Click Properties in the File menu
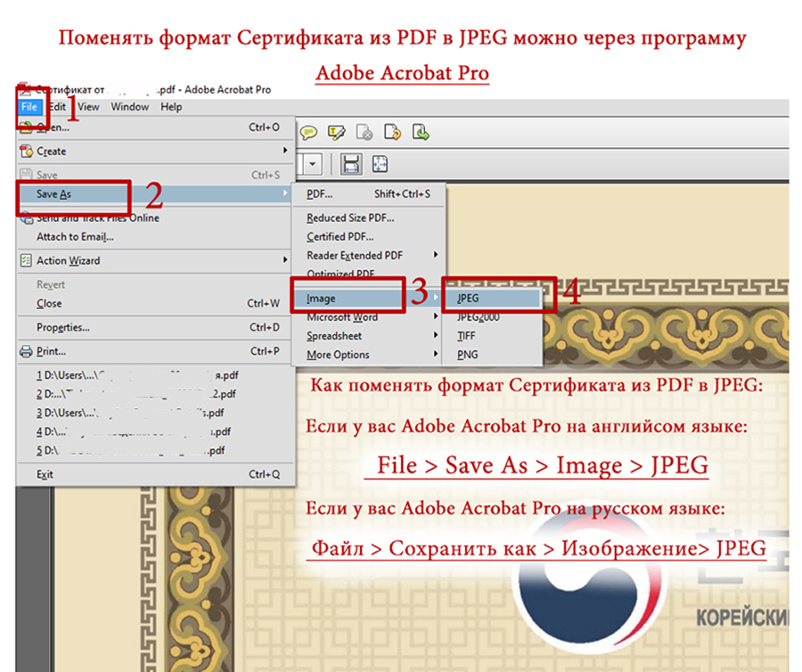Screen dimensions: 802x672 tap(62, 328)
